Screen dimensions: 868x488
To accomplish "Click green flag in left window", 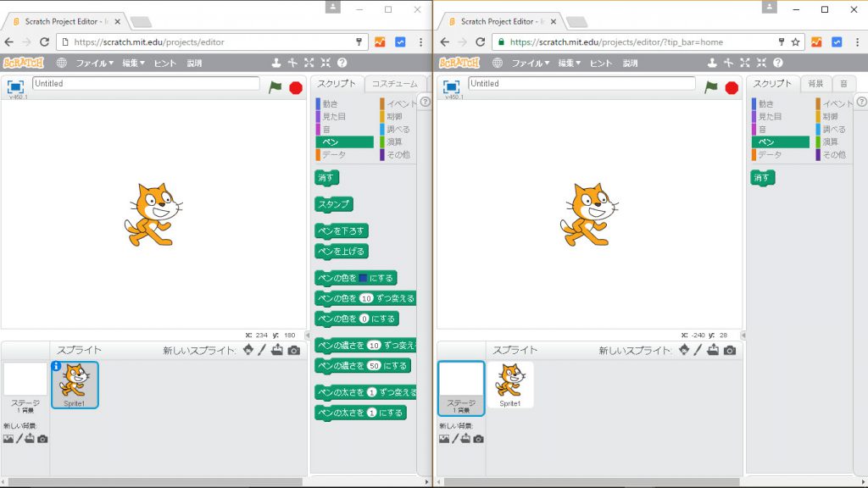I will [275, 87].
